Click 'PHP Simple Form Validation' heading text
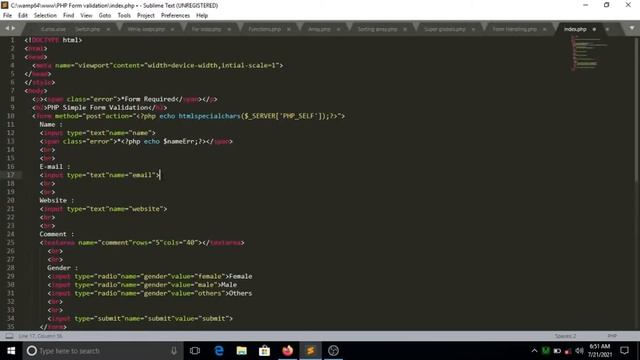640x360 pixels. [x=97, y=108]
